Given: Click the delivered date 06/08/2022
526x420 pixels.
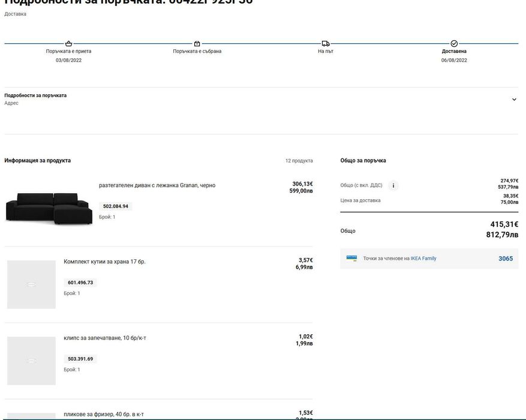Looking at the screenshot, I should tap(454, 61).
